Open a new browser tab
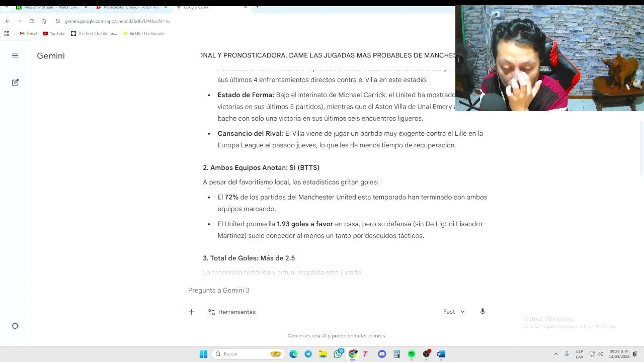Screen dimensions: 644x362 click(x=257, y=8)
